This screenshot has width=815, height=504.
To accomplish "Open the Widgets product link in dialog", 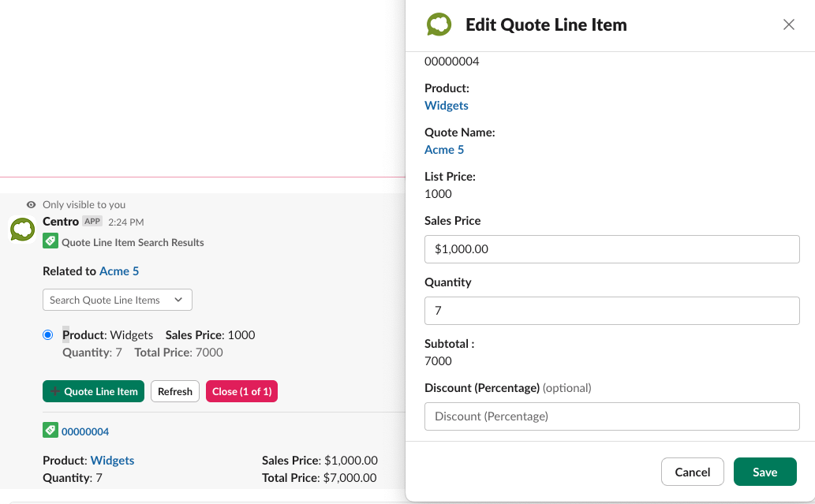I will pyautogui.click(x=447, y=106).
